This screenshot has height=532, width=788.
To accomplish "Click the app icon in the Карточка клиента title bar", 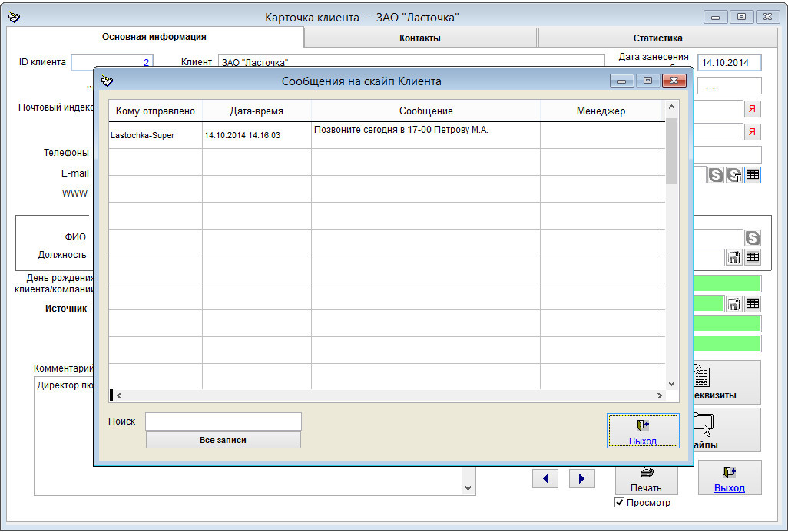I will pyautogui.click(x=14, y=17).
